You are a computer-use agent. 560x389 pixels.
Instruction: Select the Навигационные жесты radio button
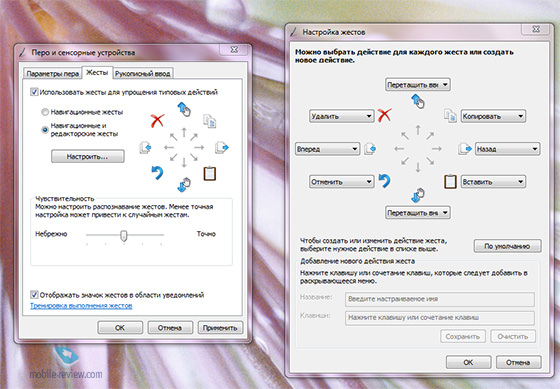click(45, 112)
